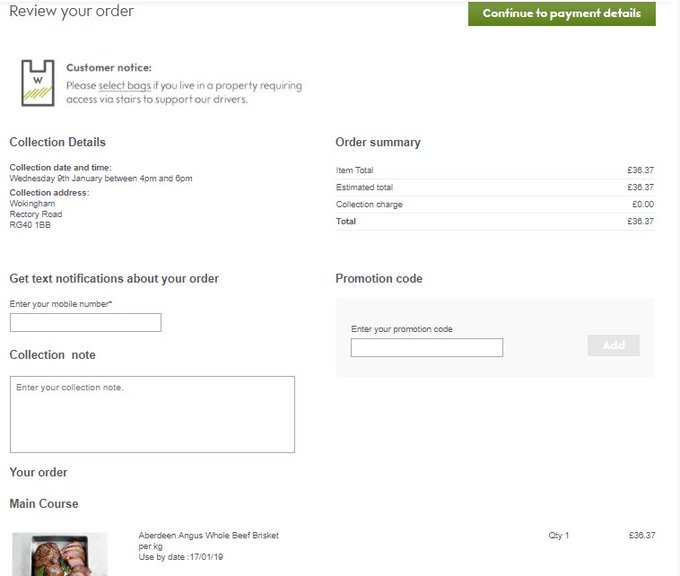Select the 'Review your order' heading
Viewport: 680px width, 576px height.
72,11
